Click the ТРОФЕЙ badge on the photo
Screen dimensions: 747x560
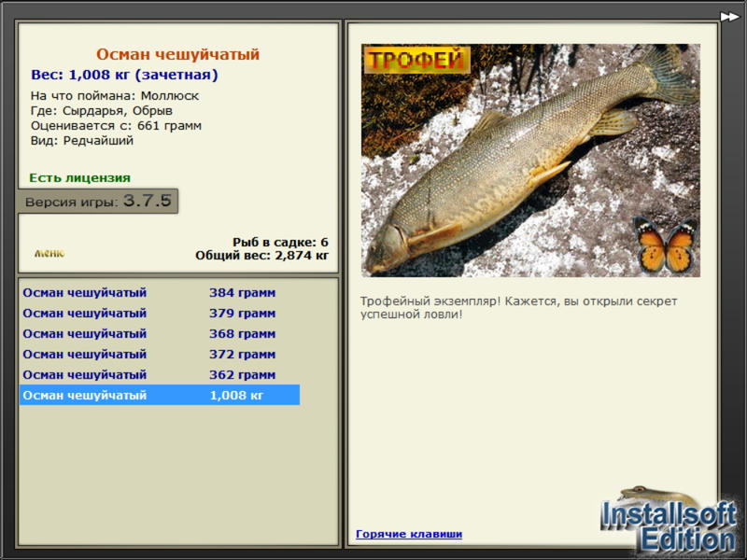click(416, 60)
